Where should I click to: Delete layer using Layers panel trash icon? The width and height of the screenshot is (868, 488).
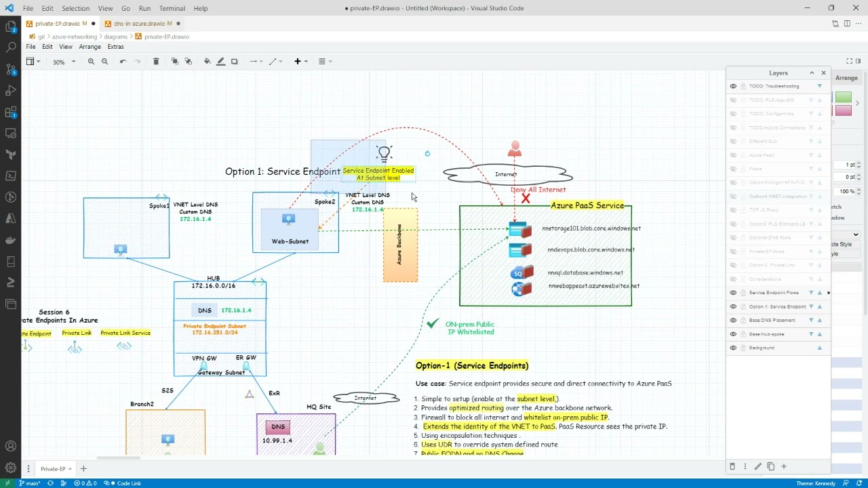pos(732,466)
